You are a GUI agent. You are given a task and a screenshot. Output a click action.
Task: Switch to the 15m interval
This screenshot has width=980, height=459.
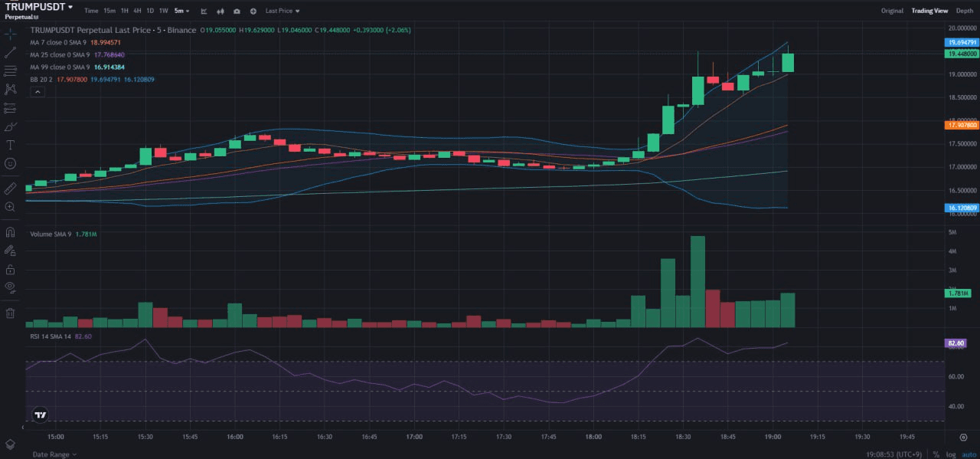coord(109,11)
